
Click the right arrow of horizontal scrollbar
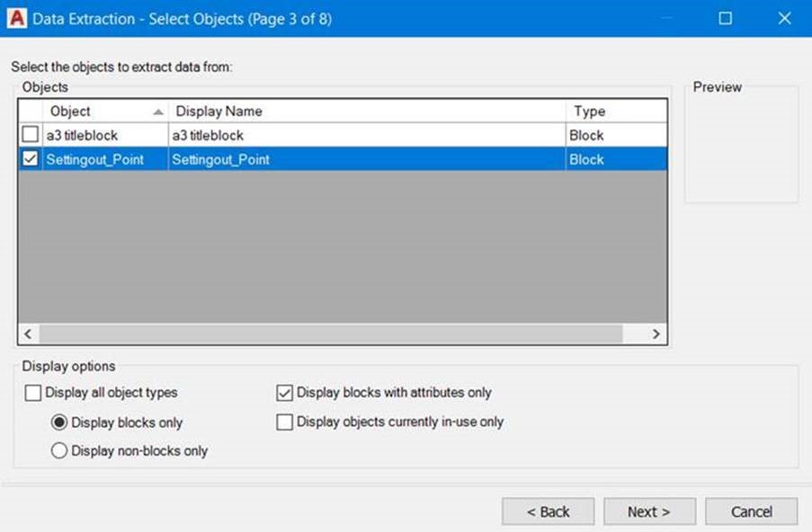[656, 333]
